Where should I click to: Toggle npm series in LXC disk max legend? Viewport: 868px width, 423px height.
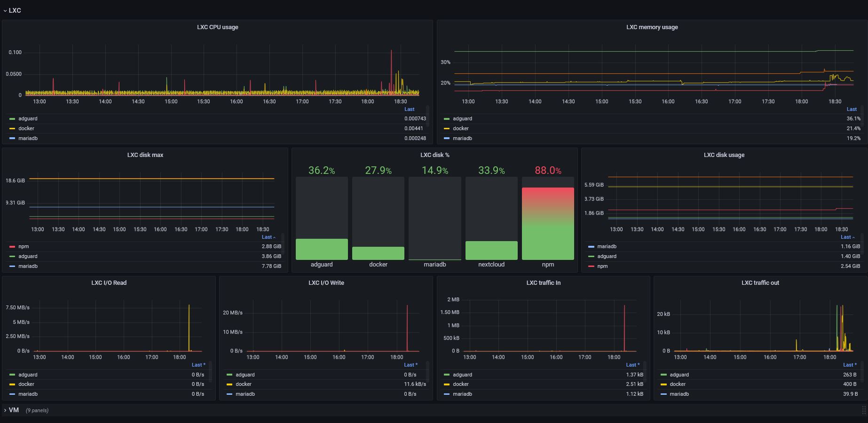point(24,246)
